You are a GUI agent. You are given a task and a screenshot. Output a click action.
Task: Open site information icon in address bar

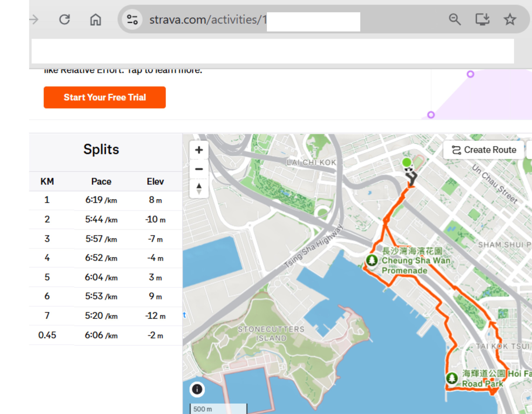[x=132, y=19]
